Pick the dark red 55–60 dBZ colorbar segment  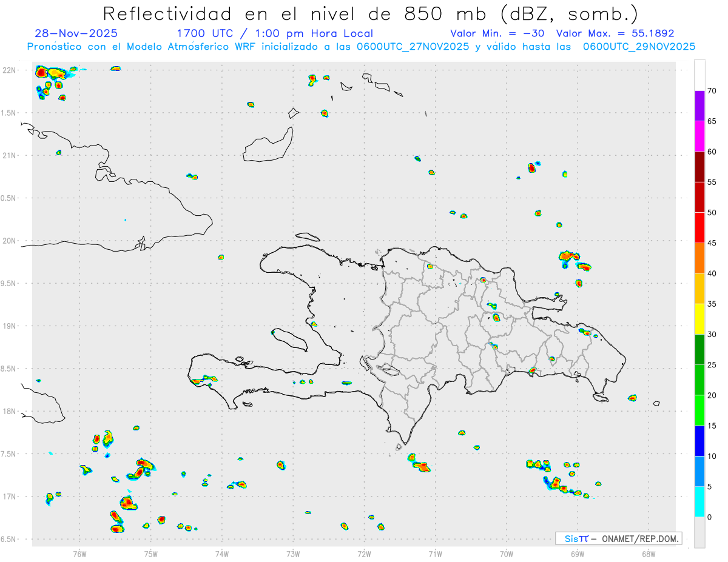pyautogui.click(x=699, y=167)
